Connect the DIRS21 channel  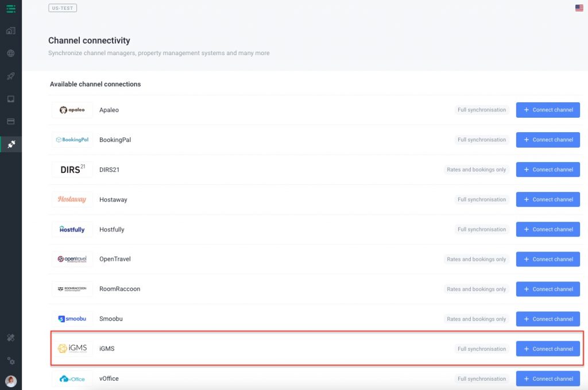click(548, 169)
